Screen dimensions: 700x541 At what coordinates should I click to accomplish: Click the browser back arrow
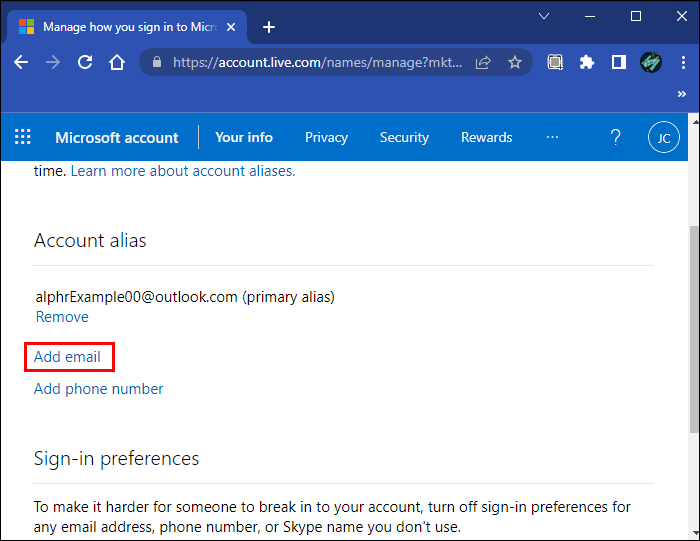tap(21, 62)
